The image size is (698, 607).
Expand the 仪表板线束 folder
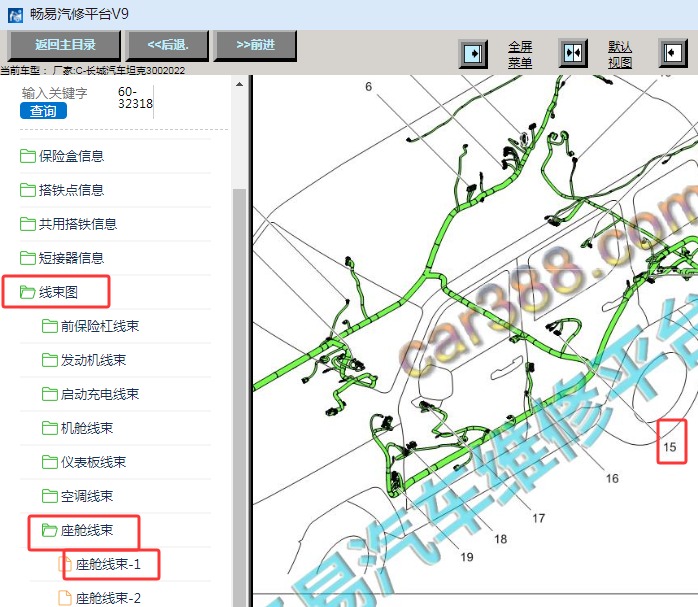(x=93, y=462)
